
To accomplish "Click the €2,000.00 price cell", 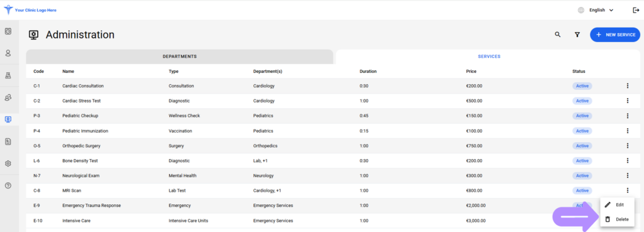I will tap(475, 206).
